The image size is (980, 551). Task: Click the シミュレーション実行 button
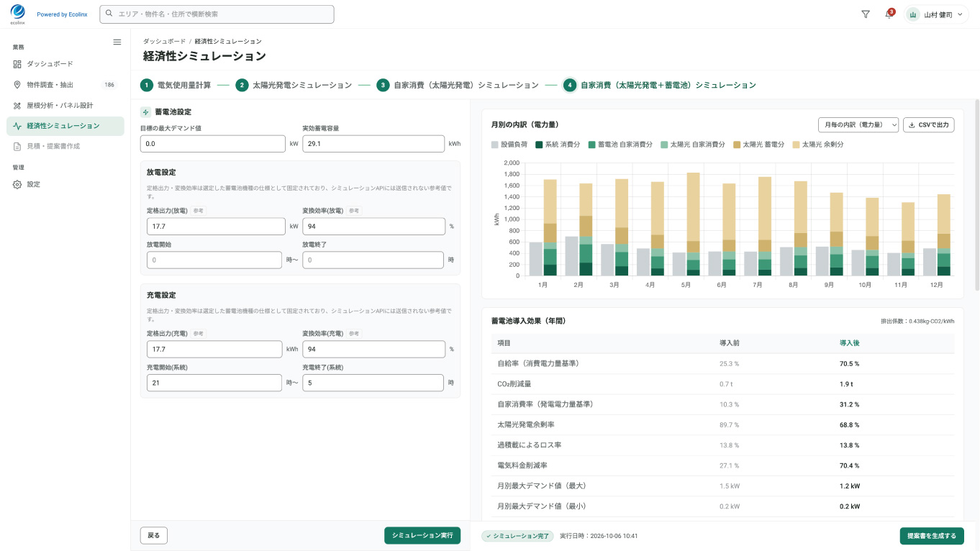click(422, 536)
